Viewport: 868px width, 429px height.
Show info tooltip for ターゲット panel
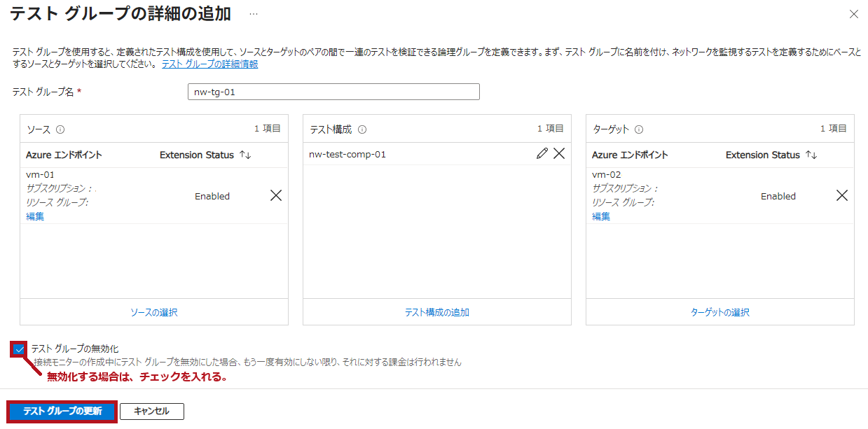click(x=639, y=129)
